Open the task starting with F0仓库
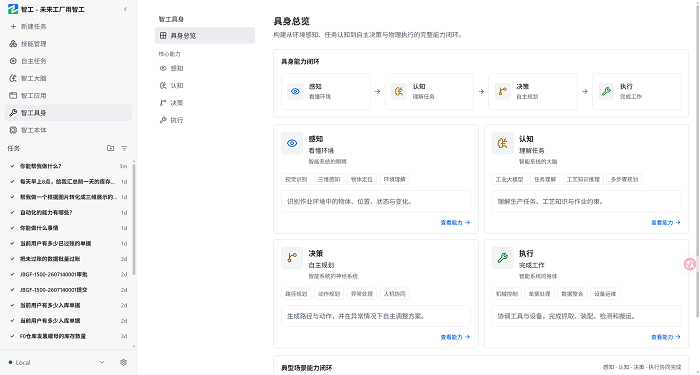The height and width of the screenshot is (375, 700). coord(69,336)
